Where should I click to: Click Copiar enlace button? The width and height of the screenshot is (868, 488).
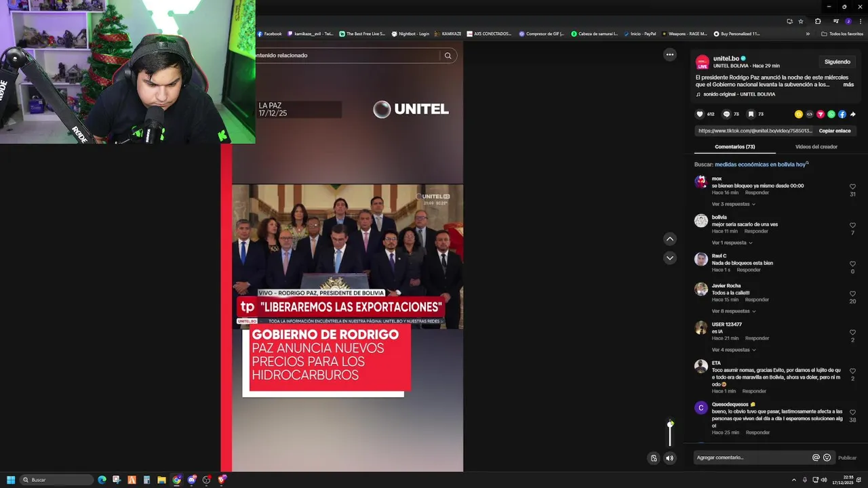pyautogui.click(x=835, y=131)
